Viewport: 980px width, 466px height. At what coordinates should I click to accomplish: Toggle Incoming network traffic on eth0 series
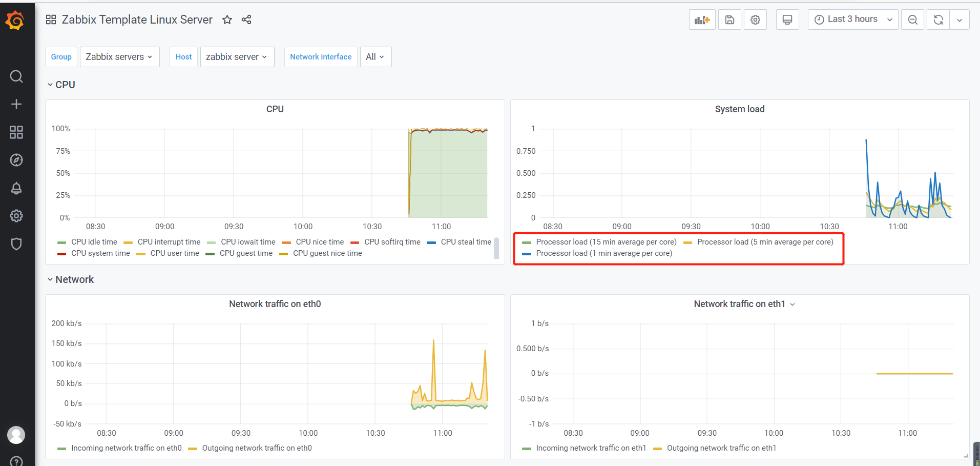pos(127,448)
